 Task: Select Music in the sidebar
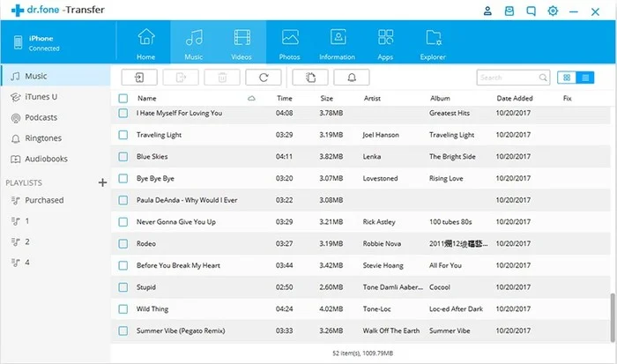pyautogui.click(x=56, y=76)
